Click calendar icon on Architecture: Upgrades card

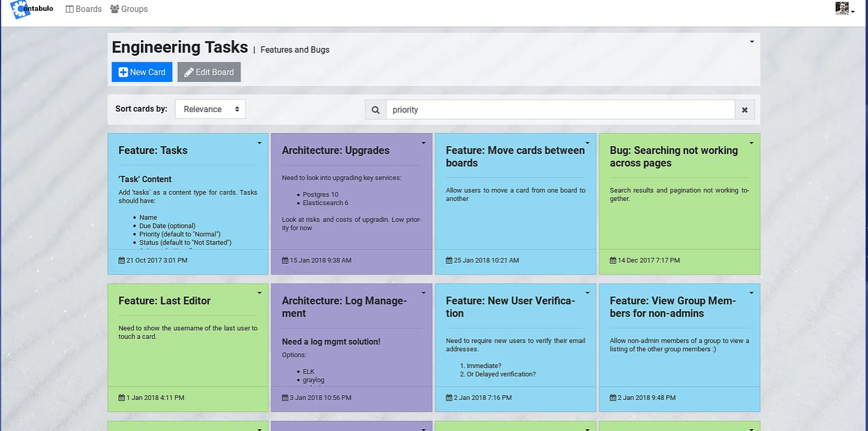(x=286, y=261)
